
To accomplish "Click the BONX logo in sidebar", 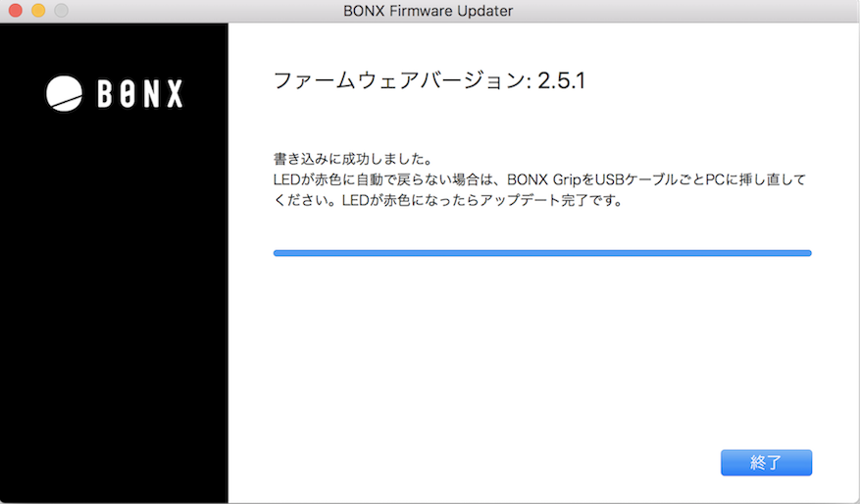I will [x=114, y=93].
